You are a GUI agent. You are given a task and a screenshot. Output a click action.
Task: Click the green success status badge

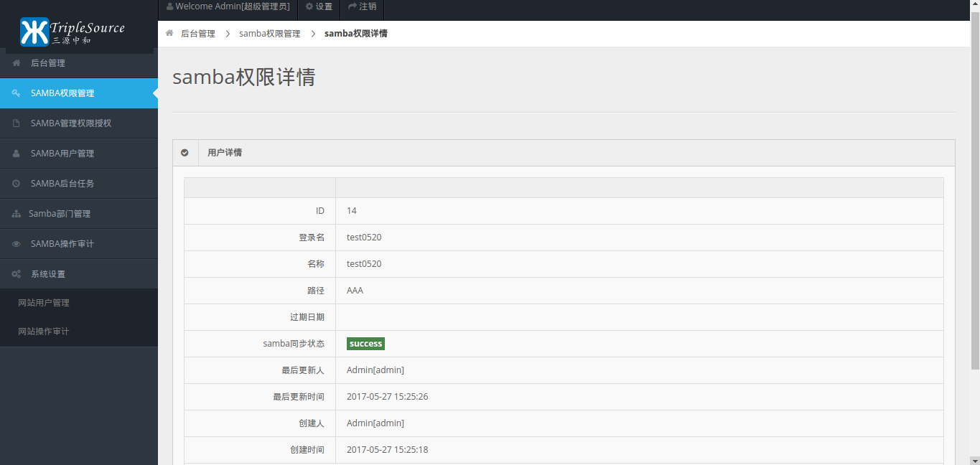365,344
